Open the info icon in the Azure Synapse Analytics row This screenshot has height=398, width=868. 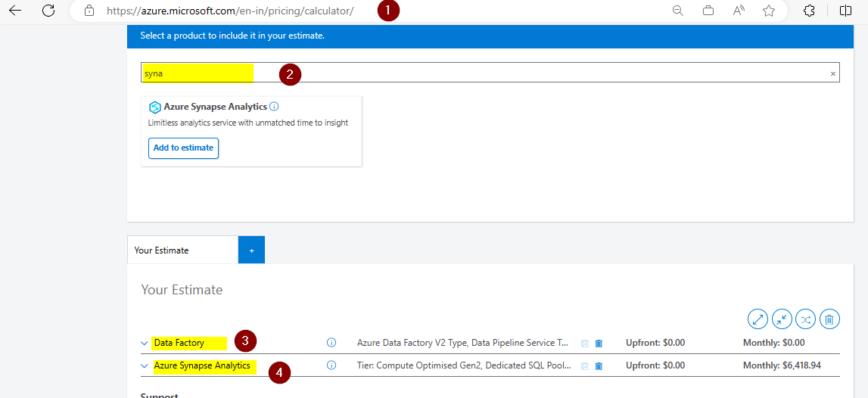click(331, 365)
